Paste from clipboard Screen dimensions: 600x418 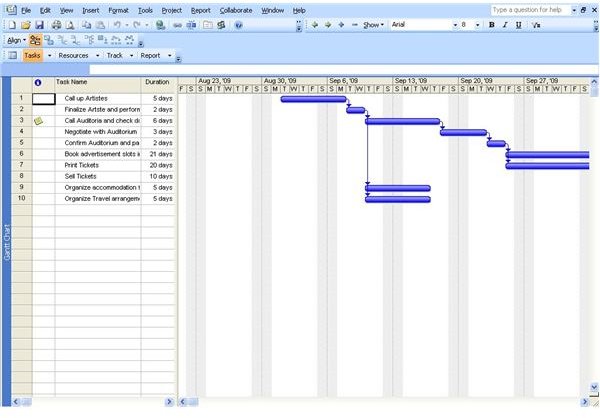[x=100, y=25]
